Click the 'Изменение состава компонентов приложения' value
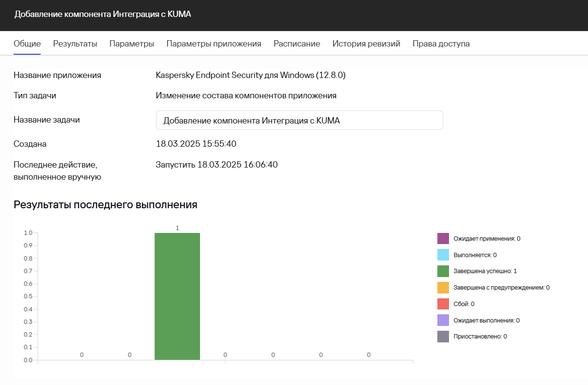This screenshot has width=588, height=385. pyautogui.click(x=246, y=95)
